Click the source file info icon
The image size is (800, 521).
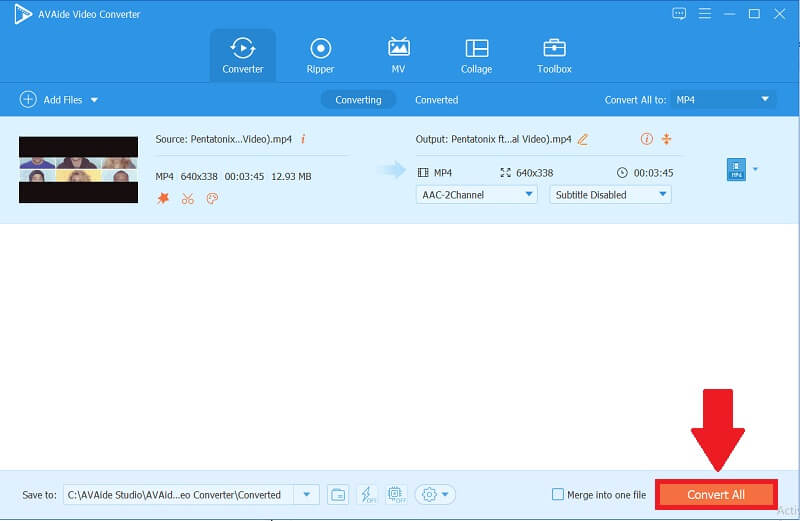tap(303, 139)
